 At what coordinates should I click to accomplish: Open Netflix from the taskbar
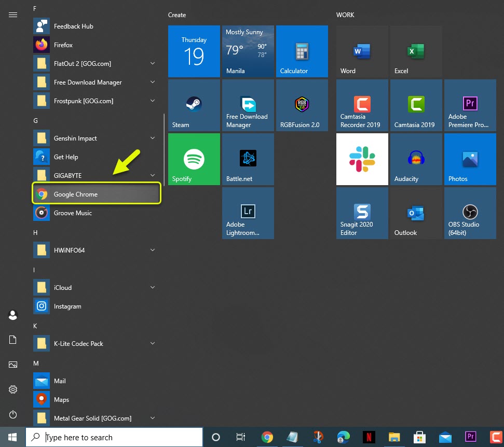tap(369, 437)
